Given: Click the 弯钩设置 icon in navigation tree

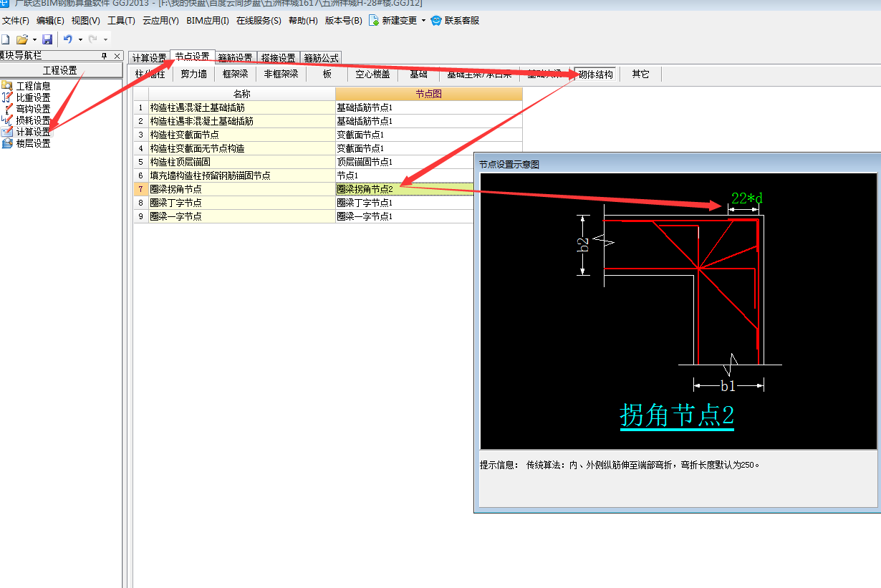Looking at the screenshot, I should coord(7,109).
